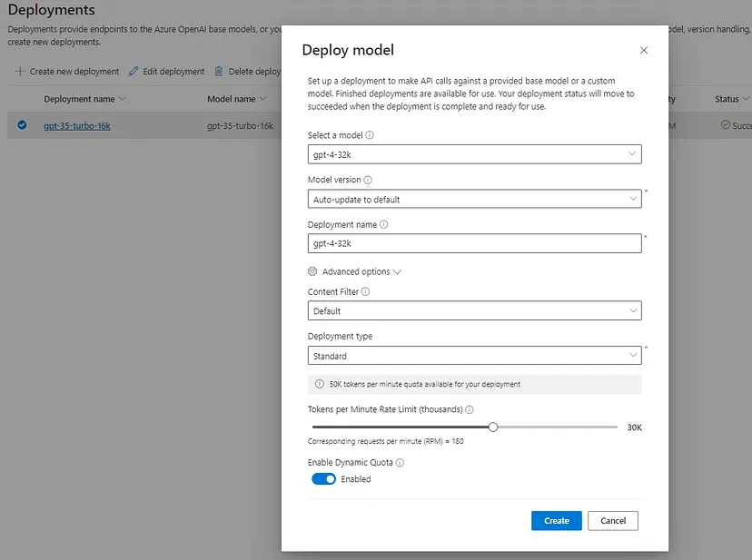Click the Succeeded status check icon

[726, 124]
